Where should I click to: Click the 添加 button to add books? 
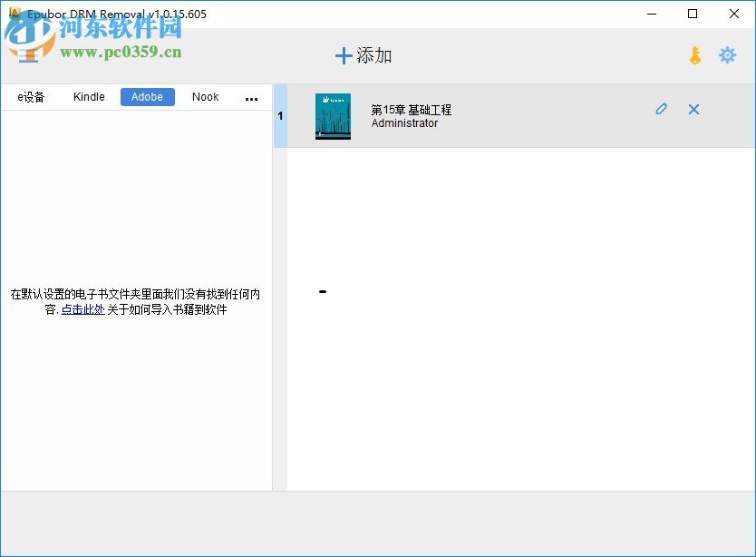click(x=363, y=55)
